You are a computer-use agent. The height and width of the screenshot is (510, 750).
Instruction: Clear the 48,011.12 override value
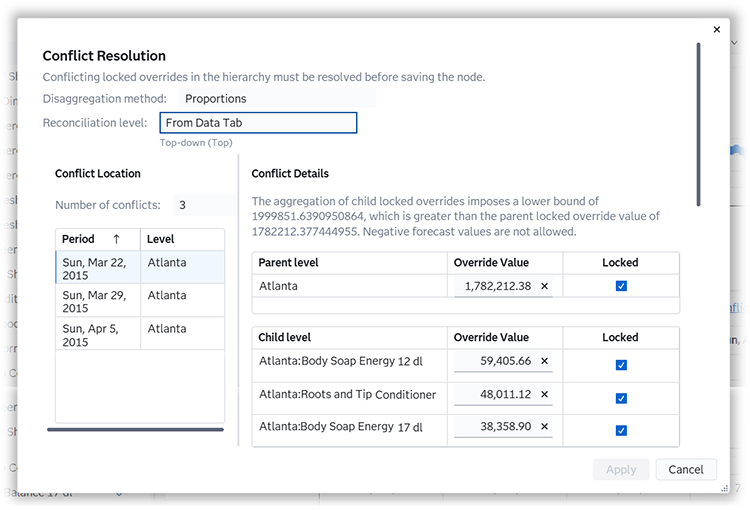coord(545,395)
